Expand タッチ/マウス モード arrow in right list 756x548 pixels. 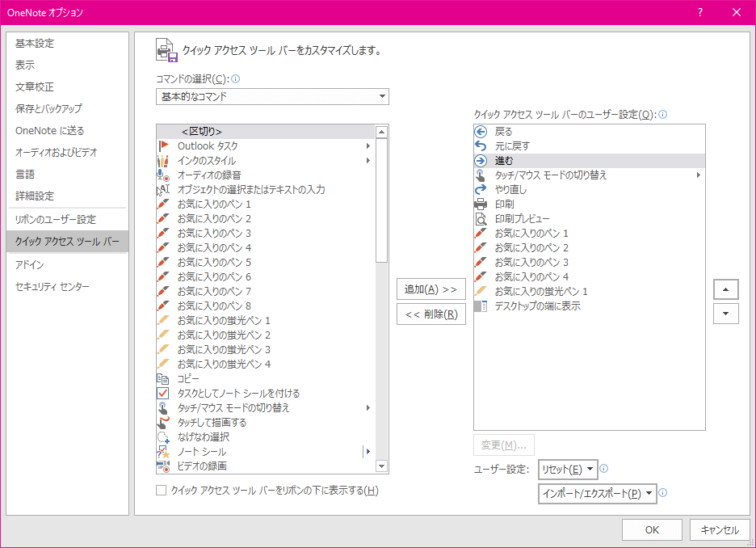698,175
